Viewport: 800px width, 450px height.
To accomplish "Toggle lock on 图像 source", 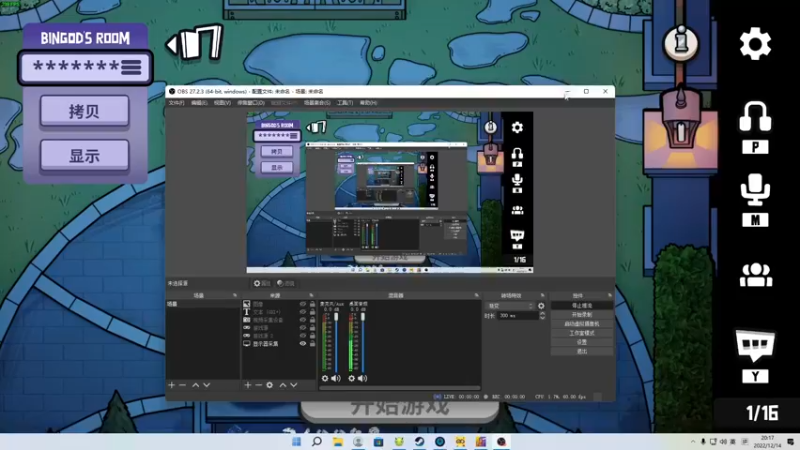I will pyautogui.click(x=312, y=304).
